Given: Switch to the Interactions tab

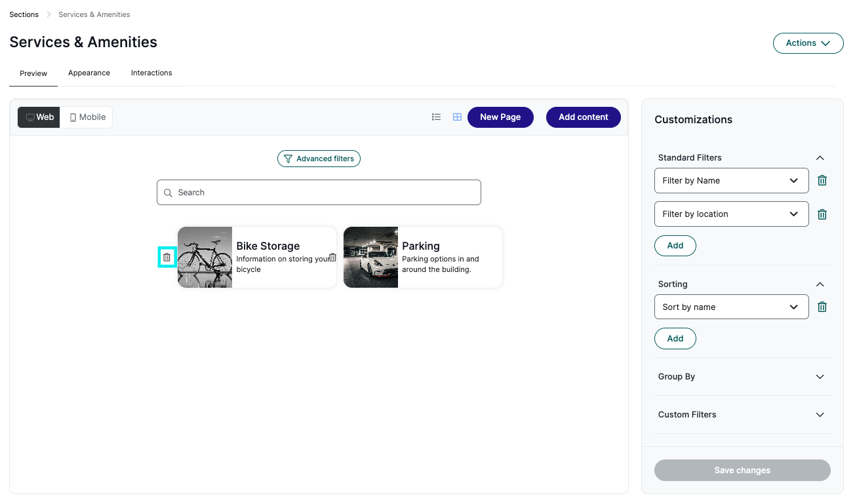Looking at the screenshot, I should (151, 73).
